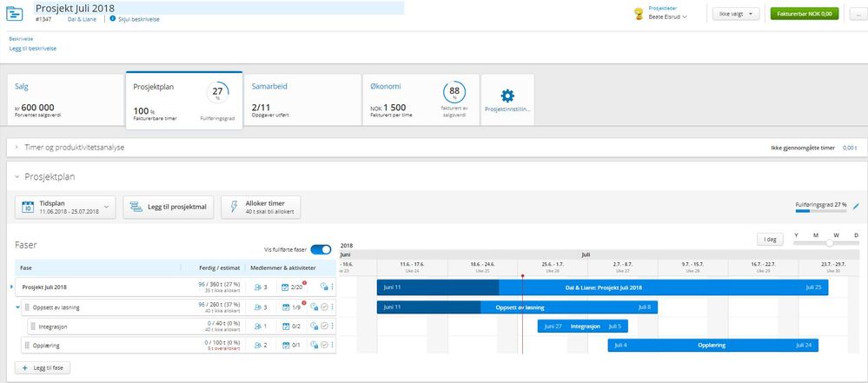Viewport: 868px width, 383px height.
Task: Open the Økonomi tab card
Action: pyautogui.click(x=421, y=100)
